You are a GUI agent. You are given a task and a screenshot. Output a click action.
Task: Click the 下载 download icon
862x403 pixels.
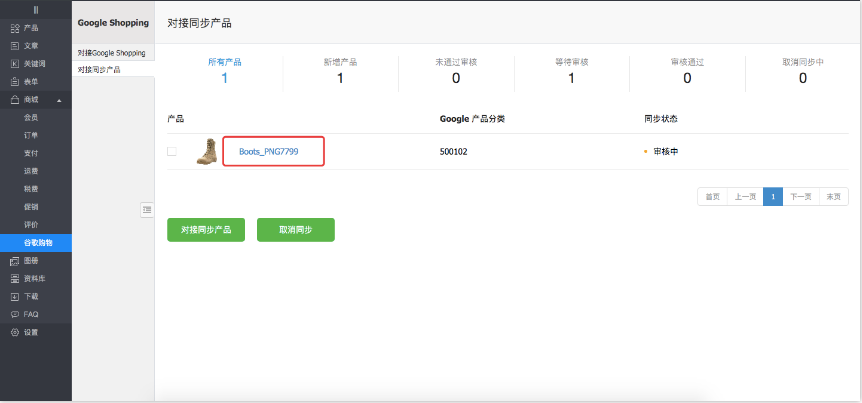tap(15, 297)
